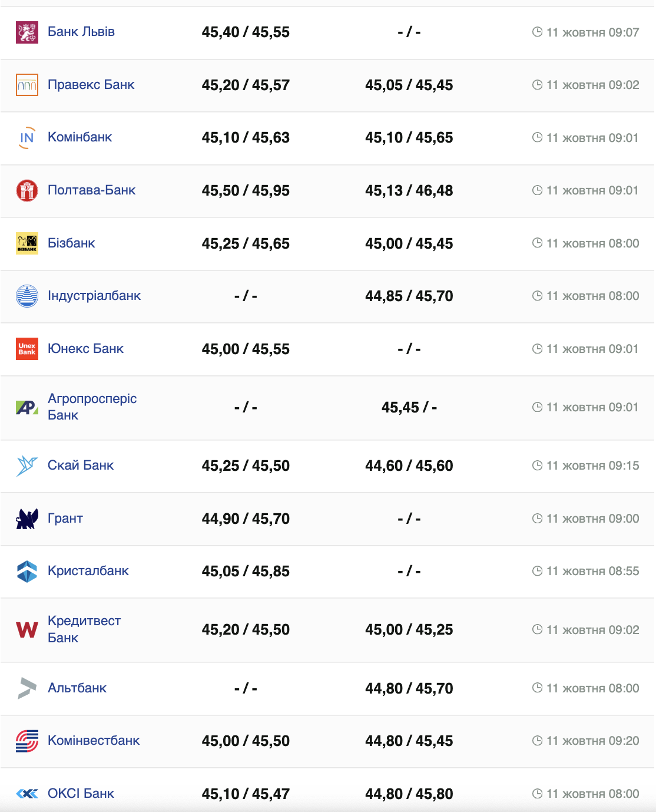Click the Бізбанк yellow logo icon
The height and width of the screenshot is (812, 656).
coord(27,243)
